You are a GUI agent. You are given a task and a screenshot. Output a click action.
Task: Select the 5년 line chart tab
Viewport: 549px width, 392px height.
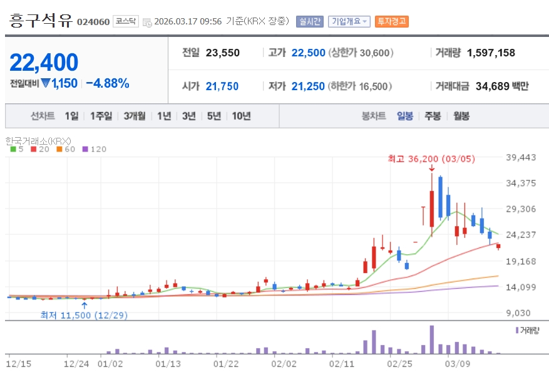(x=214, y=116)
